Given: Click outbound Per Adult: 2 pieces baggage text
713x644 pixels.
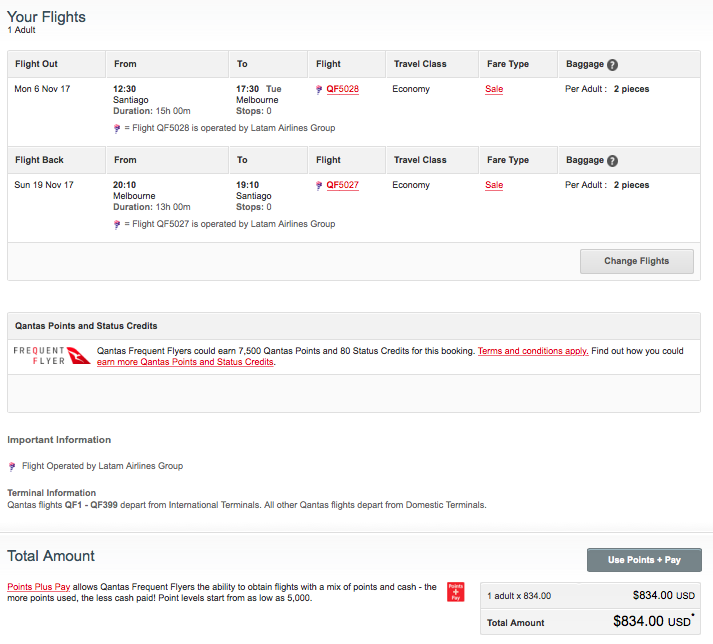Looking at the screenshot, I should coord(607,89).
